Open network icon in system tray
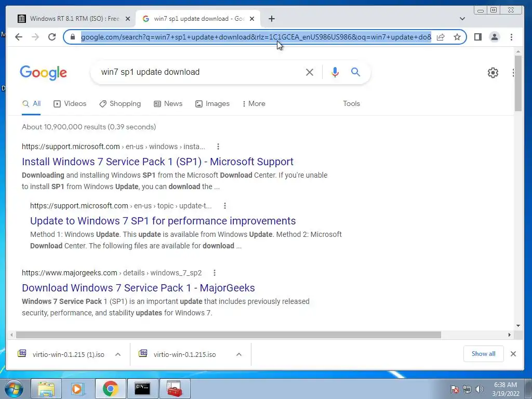The image size is (532, 399). [467, 389]
